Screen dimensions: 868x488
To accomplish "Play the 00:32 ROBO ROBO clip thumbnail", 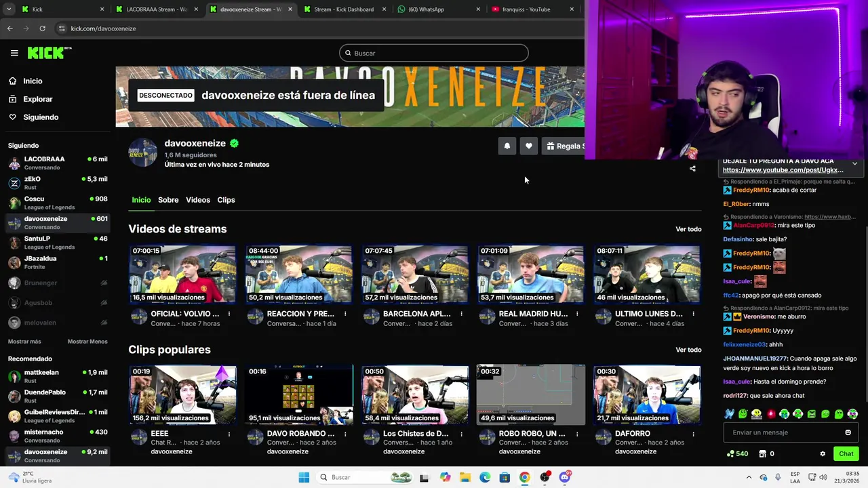I will 530,394.
